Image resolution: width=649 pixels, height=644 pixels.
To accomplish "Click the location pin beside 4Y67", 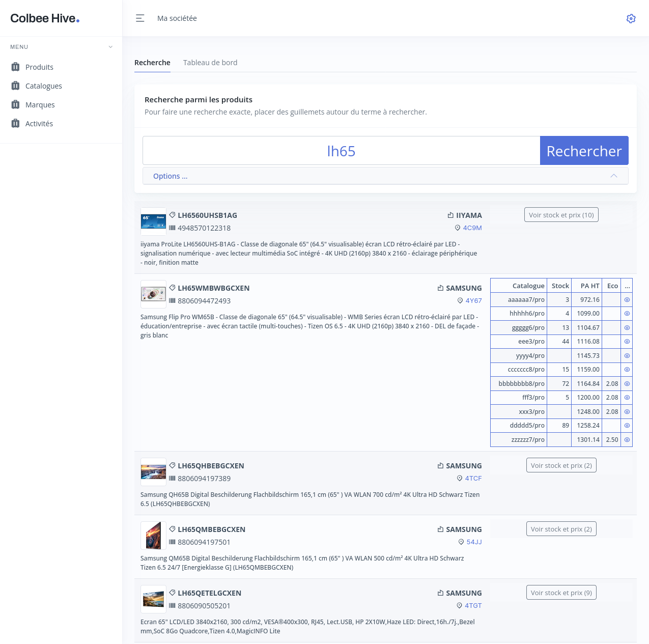I will pos(460,300).
